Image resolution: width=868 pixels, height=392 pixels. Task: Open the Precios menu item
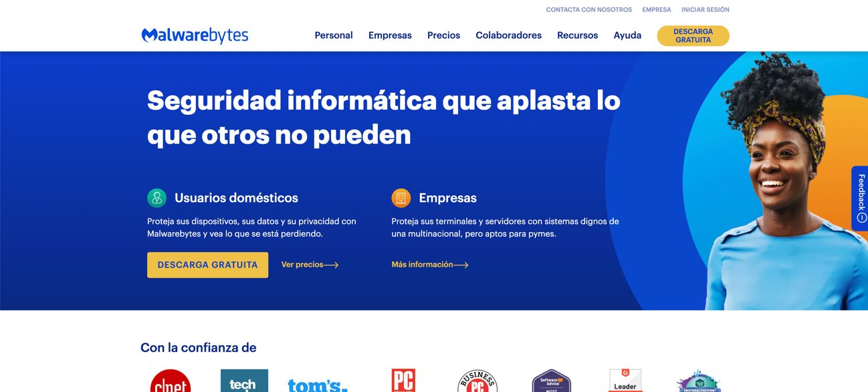coord(443,35)
